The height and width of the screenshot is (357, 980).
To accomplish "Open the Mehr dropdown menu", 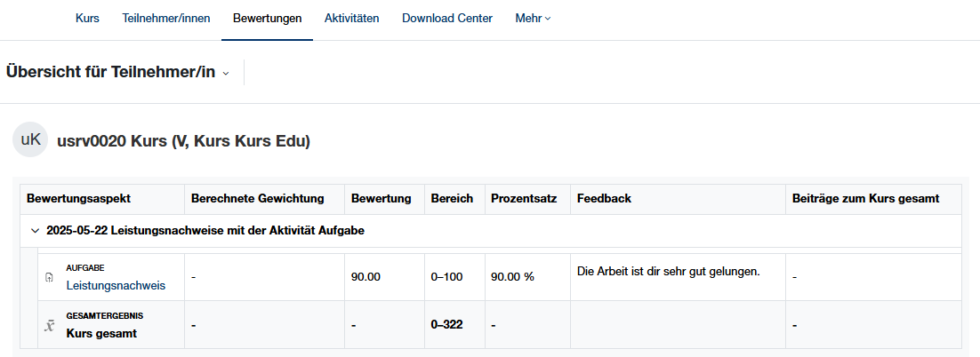I will tap(533, 18).
